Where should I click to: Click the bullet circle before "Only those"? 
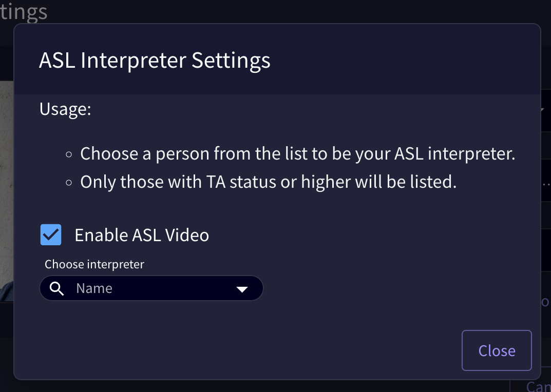point(69,182)
